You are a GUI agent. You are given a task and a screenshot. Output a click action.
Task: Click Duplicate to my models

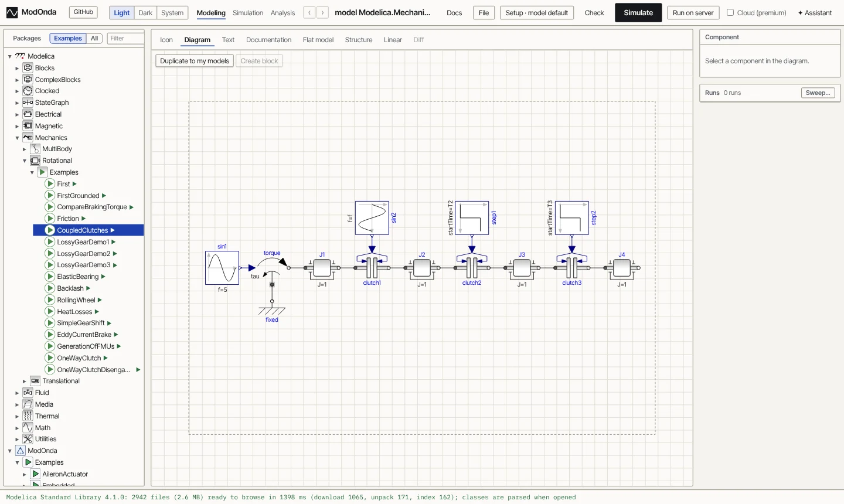tap(195, 61)
